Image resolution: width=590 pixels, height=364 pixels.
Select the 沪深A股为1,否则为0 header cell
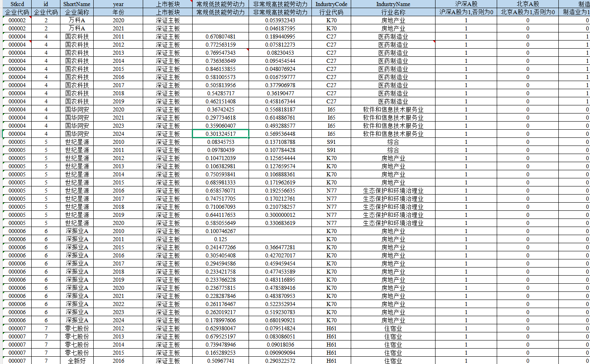pyautogui.click(x=466, y=12)
